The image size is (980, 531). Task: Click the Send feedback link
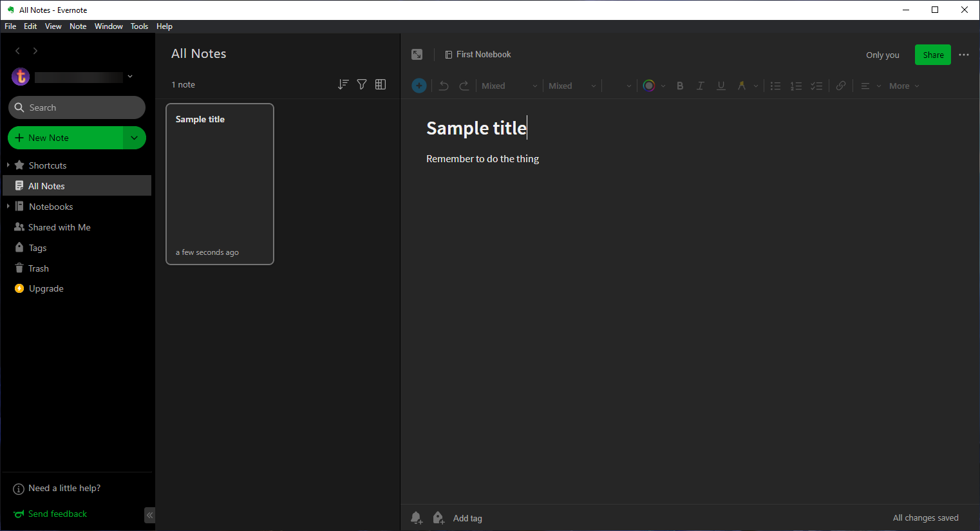(57, 514)
